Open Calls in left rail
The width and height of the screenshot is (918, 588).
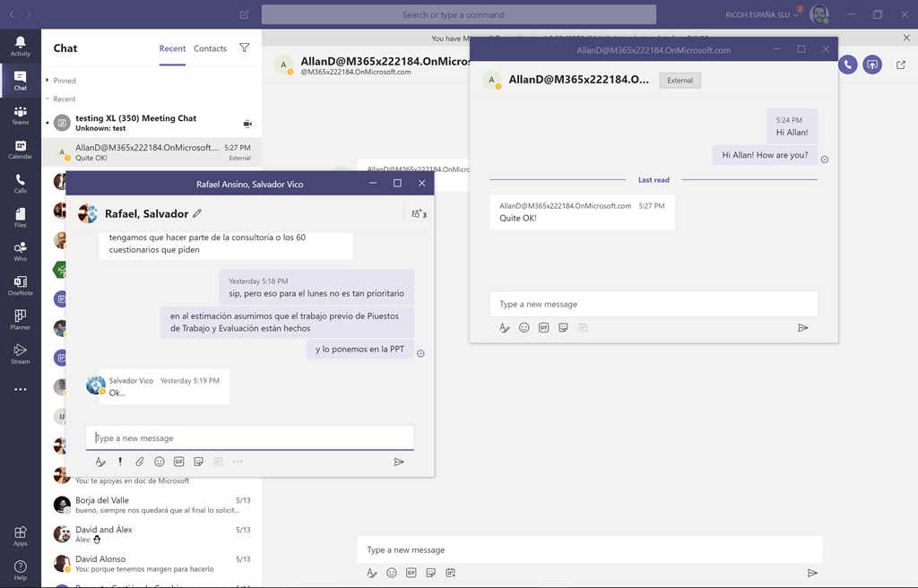point(21,184)
